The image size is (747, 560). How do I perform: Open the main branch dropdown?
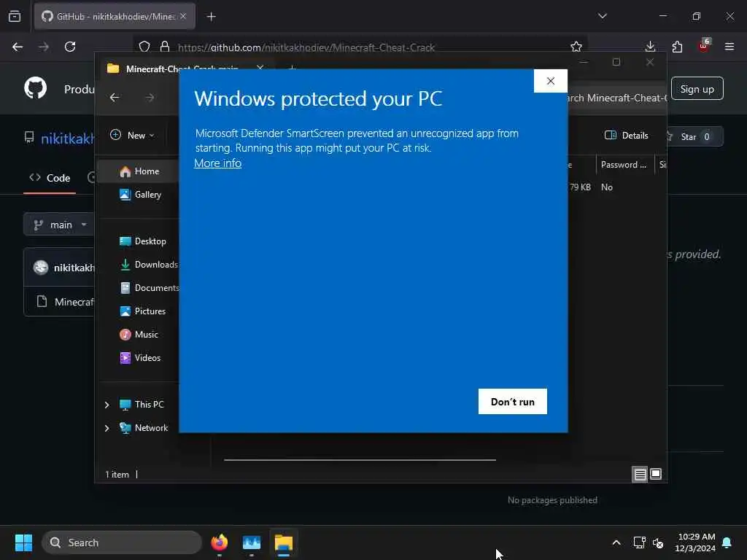60,225
